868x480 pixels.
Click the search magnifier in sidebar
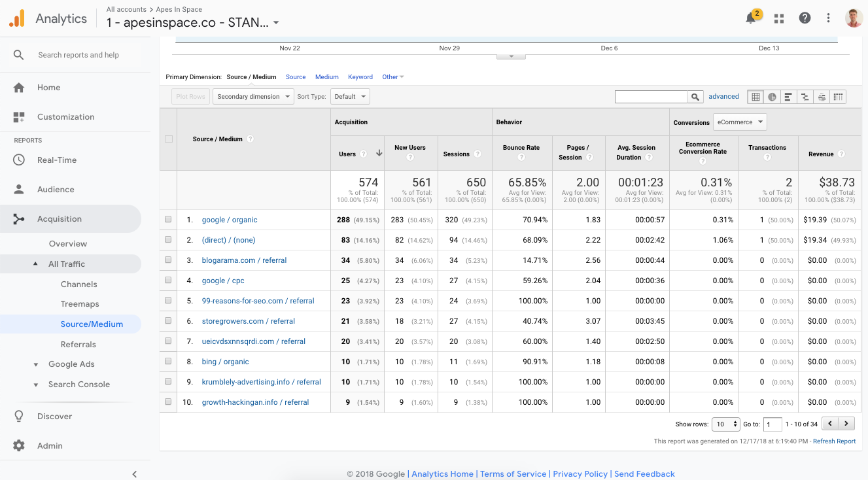click(19, 55)
